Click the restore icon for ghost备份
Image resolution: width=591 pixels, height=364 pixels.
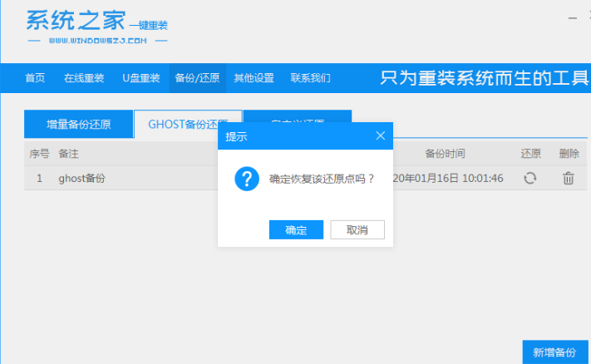(529, 178)
